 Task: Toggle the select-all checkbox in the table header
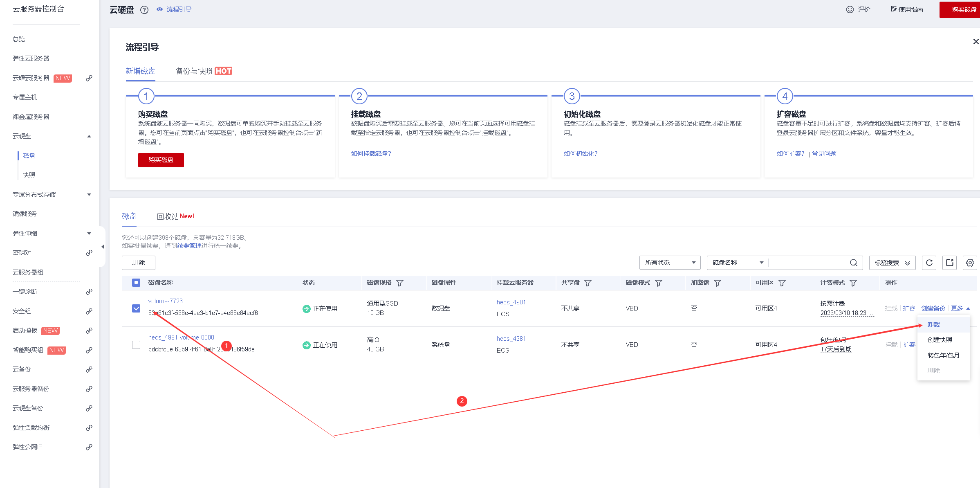coord(136,283)
